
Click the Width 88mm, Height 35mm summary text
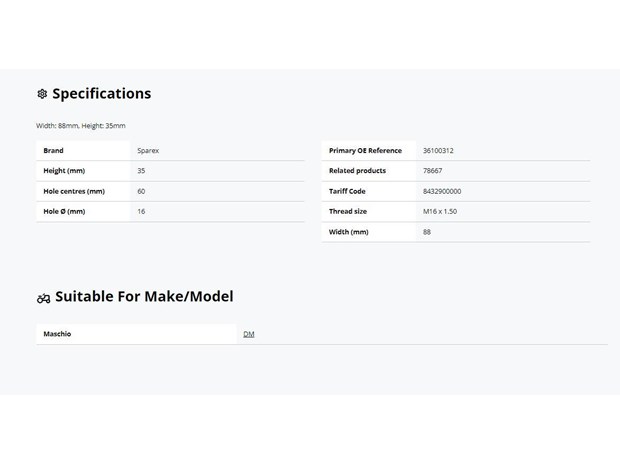pyautogui.click(x=81, y=126)
